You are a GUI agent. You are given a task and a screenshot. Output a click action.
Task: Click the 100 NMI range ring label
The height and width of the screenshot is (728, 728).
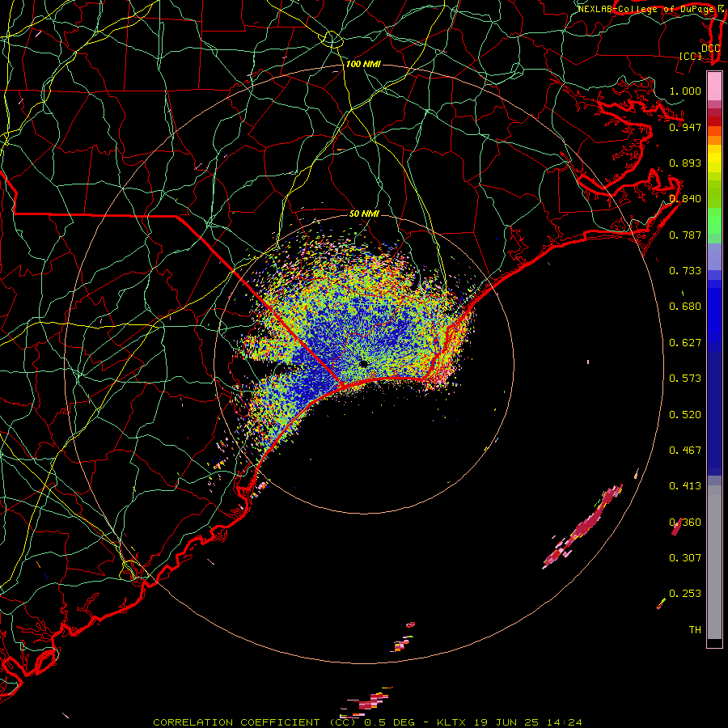(x=363, y=64)
